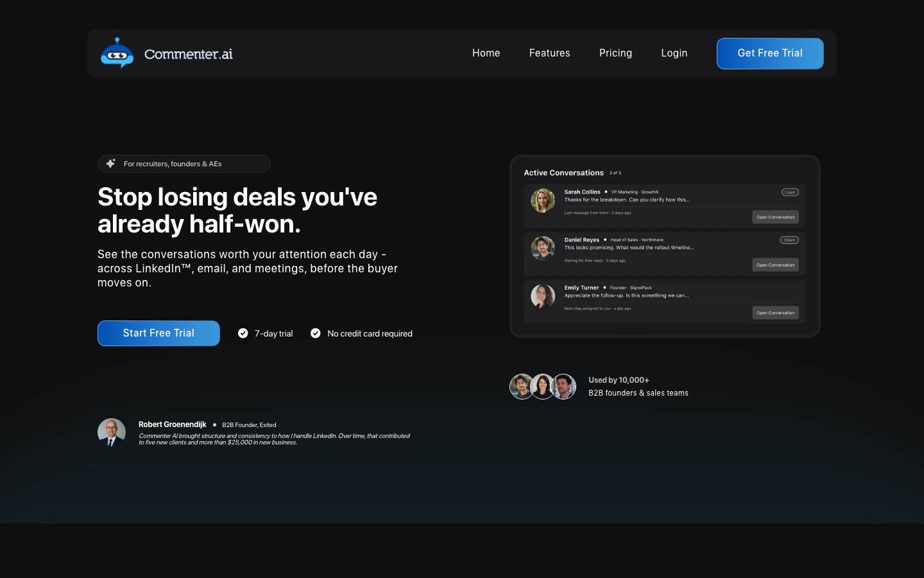Click the Commenter.ai brand name text
Image resolution: width=924 pixels, height=578 pixels.
coord(189,54)
